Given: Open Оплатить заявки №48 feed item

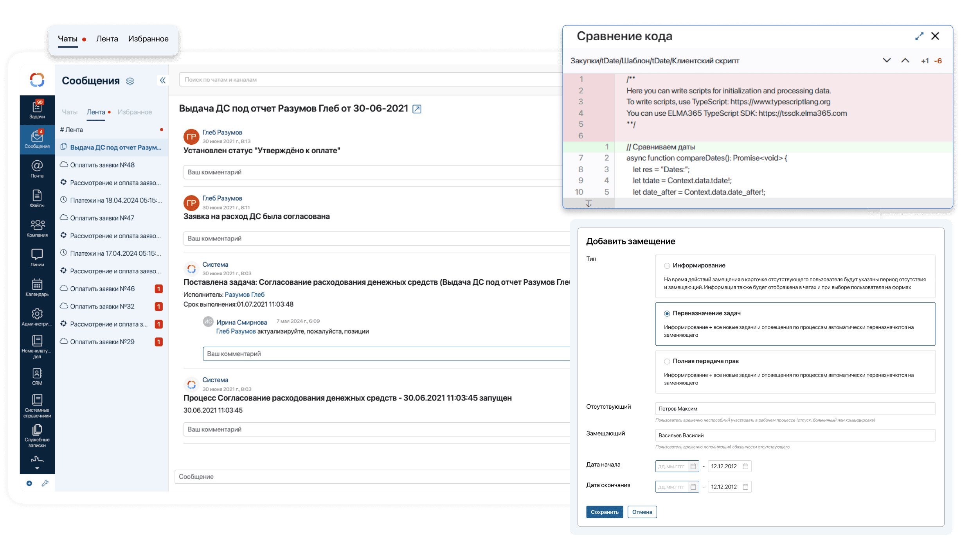Looking at the screenshot, I should [112, 165].
